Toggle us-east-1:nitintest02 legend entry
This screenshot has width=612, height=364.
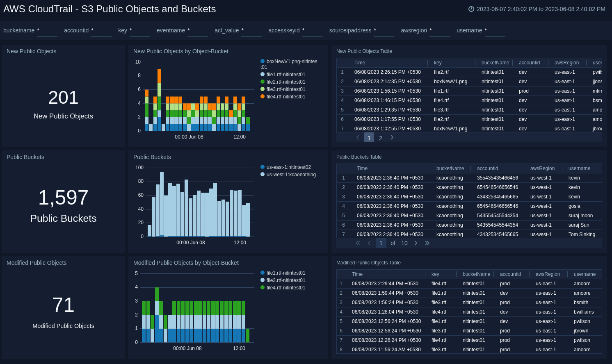[x=288, y=167]
